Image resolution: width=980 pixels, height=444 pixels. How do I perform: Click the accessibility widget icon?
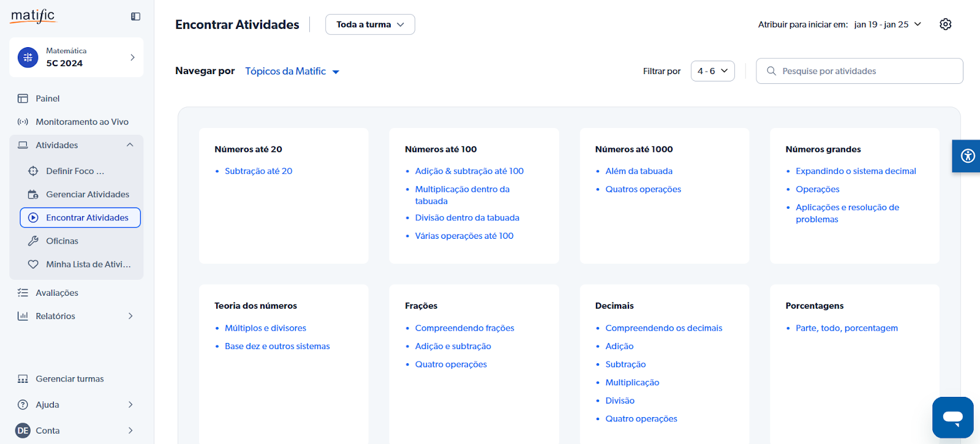[x=967, y=156]
